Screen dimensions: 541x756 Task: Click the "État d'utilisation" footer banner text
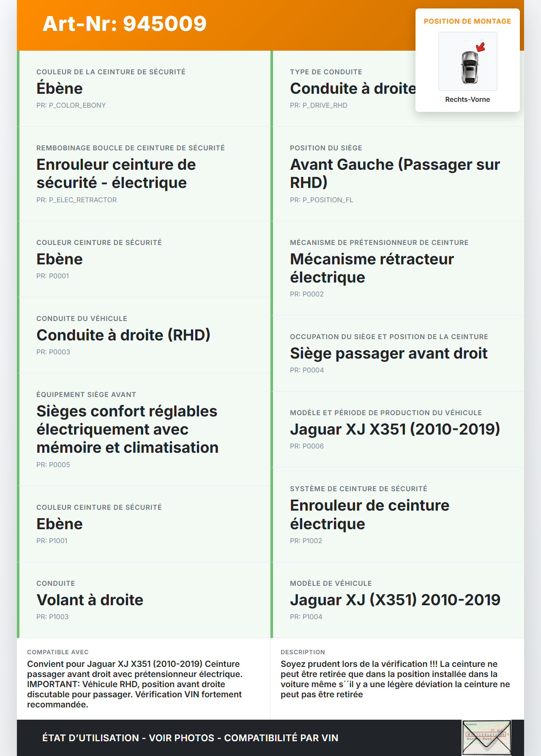click(x=190, y=738)
